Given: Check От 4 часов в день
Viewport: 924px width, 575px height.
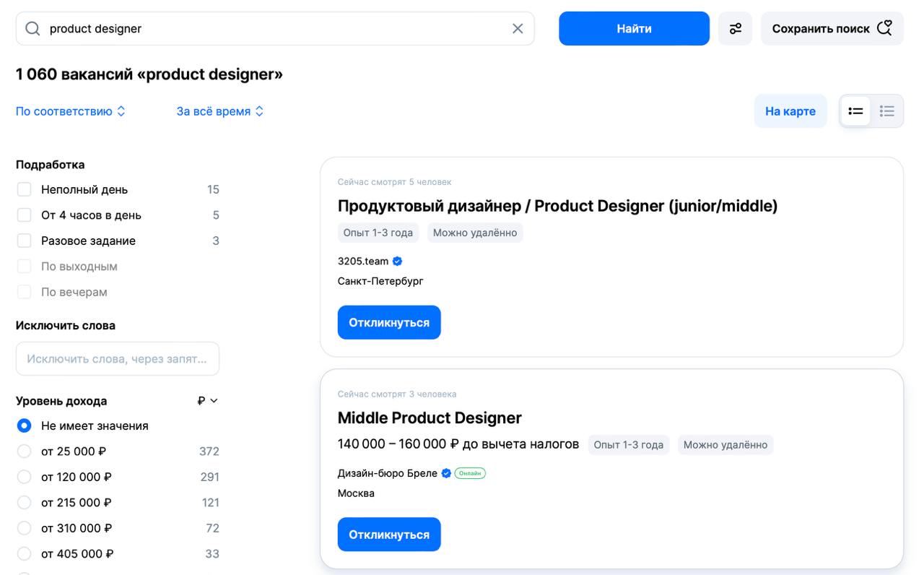Looking at the screenshot, I should click(25, 215).
